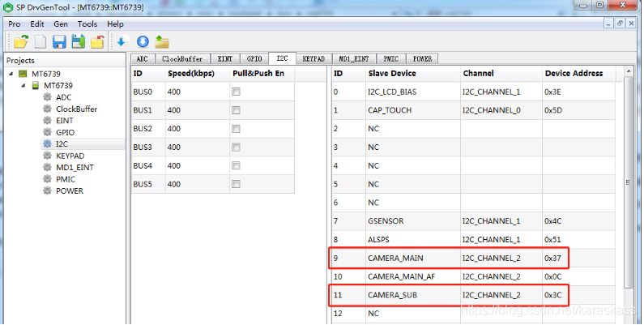The height and width of the screenshot is (325, 644).
Task: Click gear icon beside GPIO in tree
Action: click(x=48, y=132)
